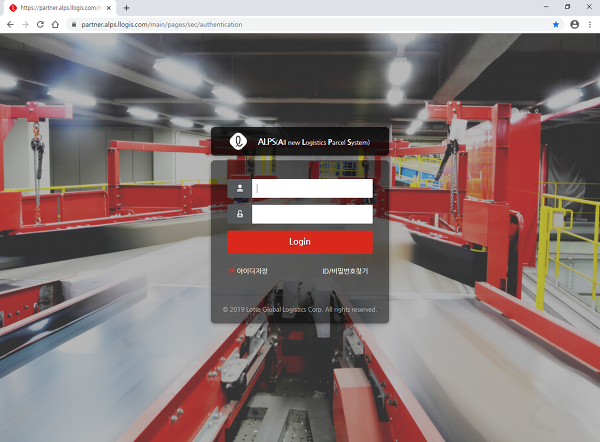Open the ID/비밀번호찾기 link
Image resolution: width=600 pixels, height=442 pixels.
tap(345, 271)
